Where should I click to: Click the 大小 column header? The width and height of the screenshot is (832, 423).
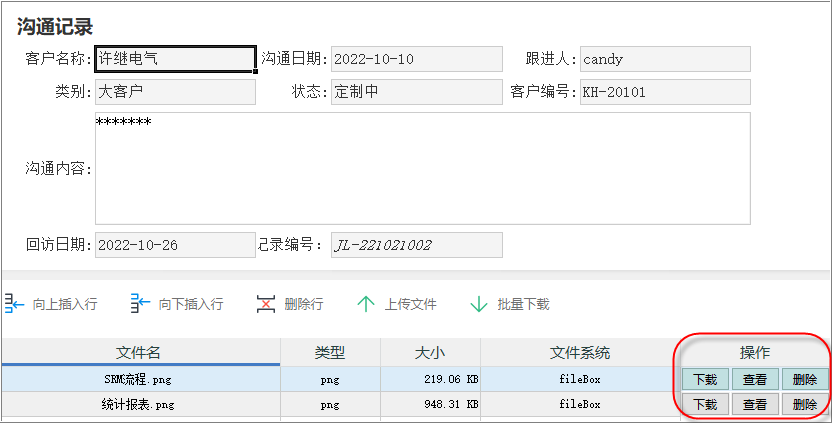(x=430, y=352)
